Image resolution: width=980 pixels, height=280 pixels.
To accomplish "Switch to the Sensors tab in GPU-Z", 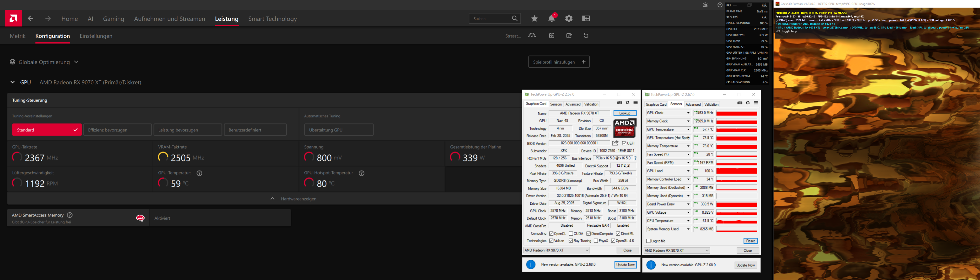I will coord(556,104).
